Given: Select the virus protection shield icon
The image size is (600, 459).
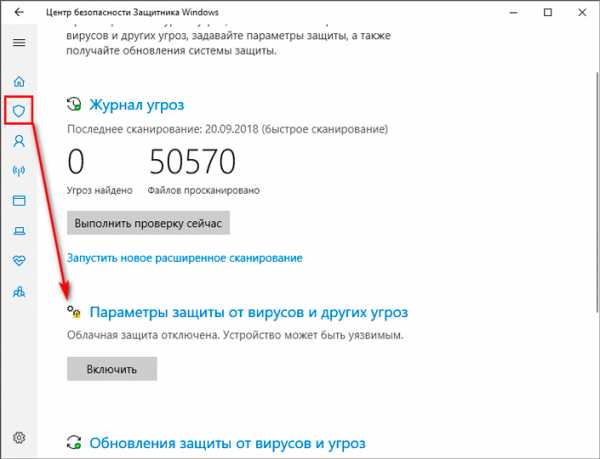Looking at the screenshot, I should [19, 111].
